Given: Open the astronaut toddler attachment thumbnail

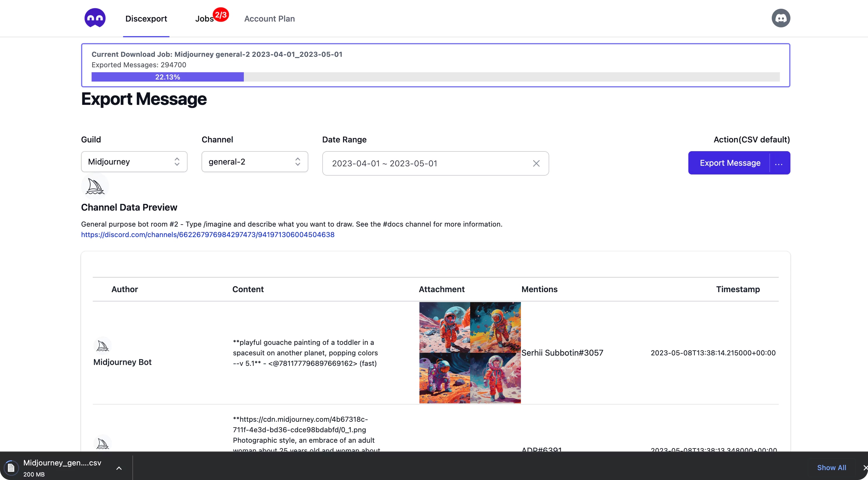Looking at the screenshot, I should [470, 353].
